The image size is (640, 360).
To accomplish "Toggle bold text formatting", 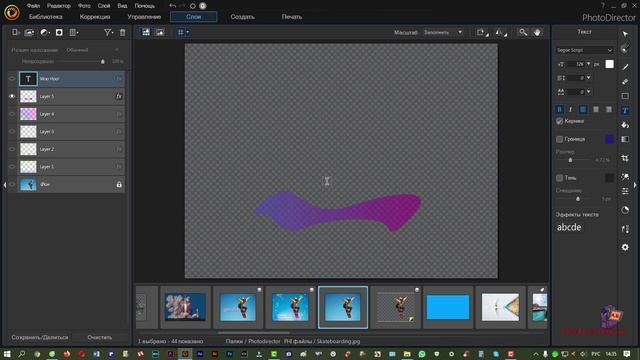I will [x=560, y=109].
